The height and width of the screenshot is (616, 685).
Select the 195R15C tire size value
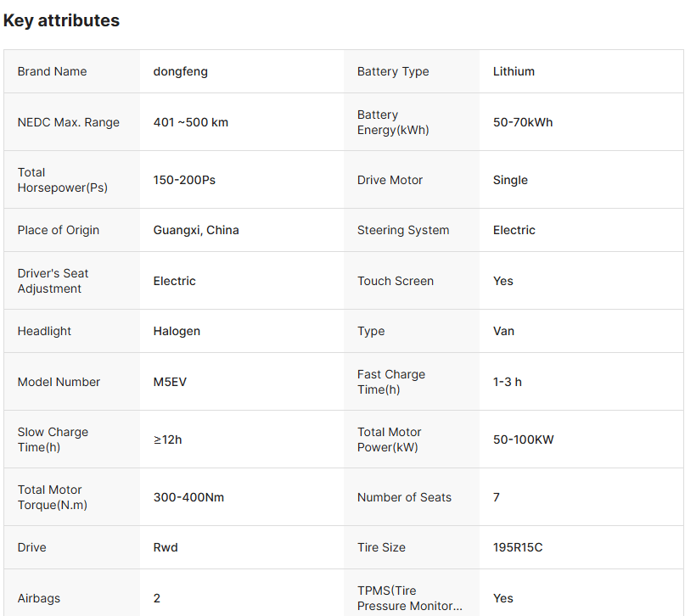(518, 547)
